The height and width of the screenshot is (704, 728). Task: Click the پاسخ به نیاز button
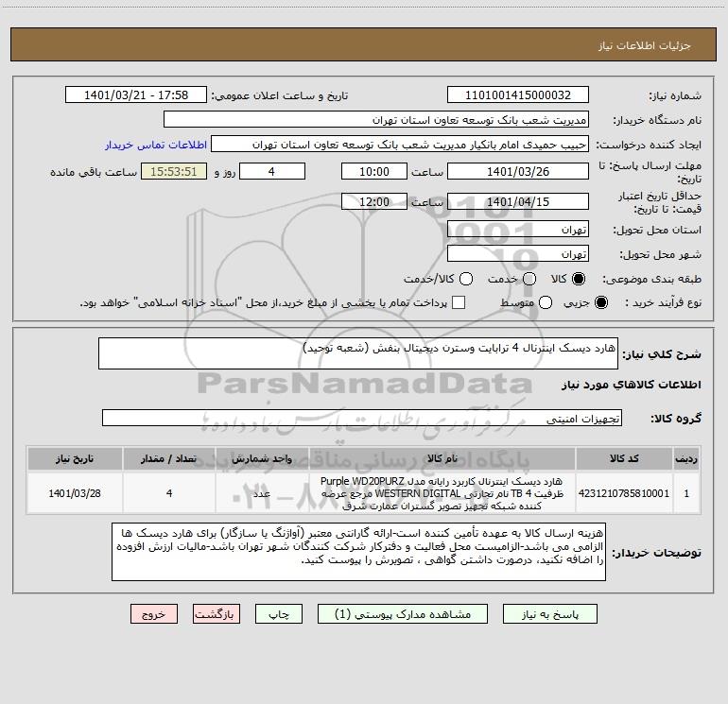[549, 614]
